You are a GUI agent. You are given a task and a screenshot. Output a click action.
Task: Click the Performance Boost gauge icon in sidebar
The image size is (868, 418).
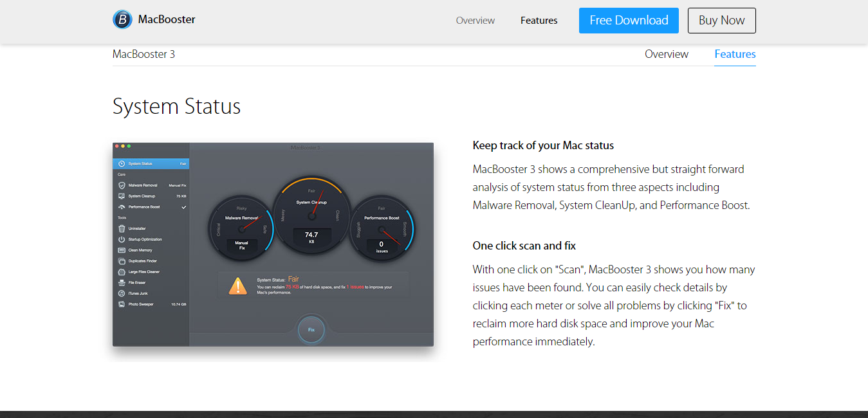(122, 207)
